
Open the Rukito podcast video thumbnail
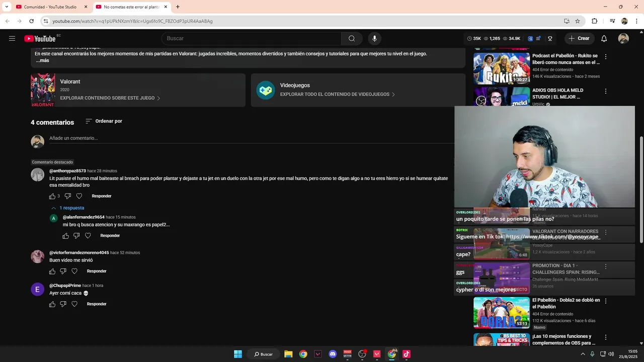coord(502,68)
